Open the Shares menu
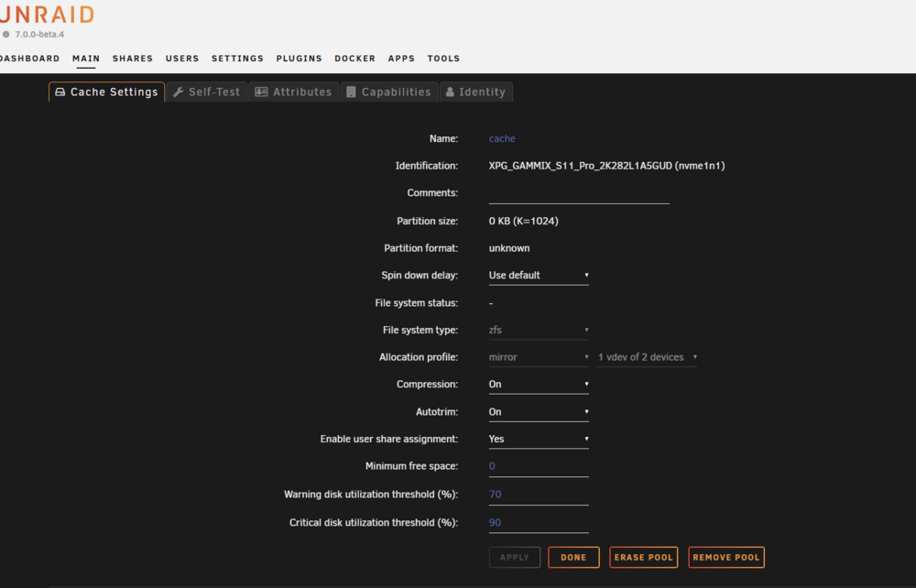Screen dimensions: 916x588 [x=133, y=59]
